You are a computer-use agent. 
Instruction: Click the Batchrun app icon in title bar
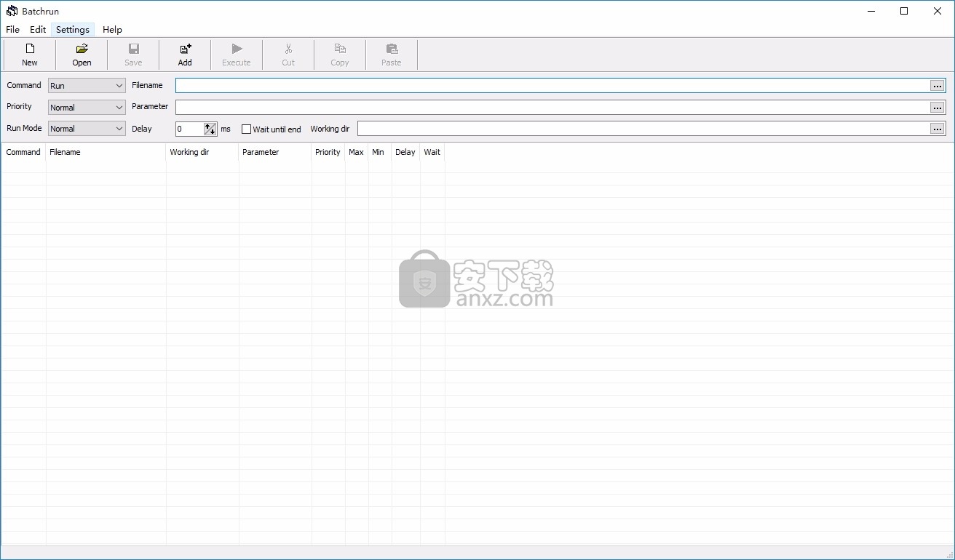click(12, 11)
